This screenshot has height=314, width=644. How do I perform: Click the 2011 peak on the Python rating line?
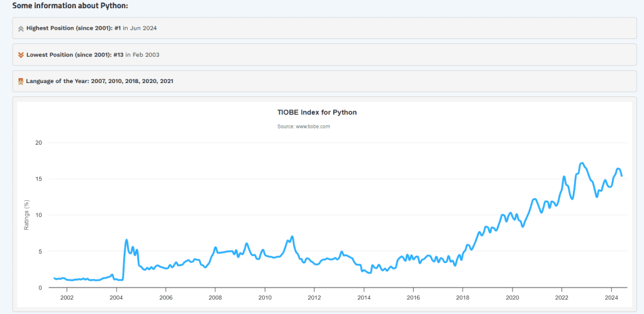point(292,237)
